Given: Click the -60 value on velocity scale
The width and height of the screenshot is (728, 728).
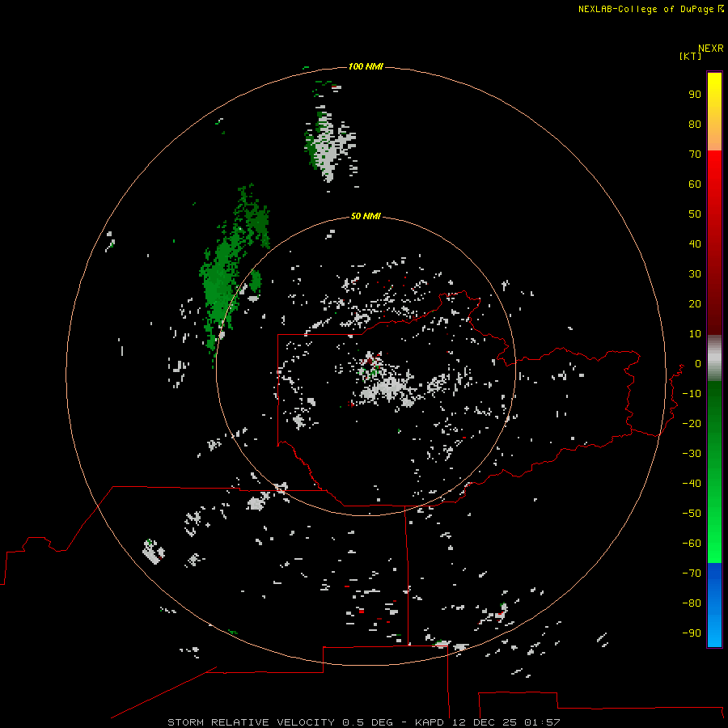Looking at the screenshot, I should (x=692, y=544).
